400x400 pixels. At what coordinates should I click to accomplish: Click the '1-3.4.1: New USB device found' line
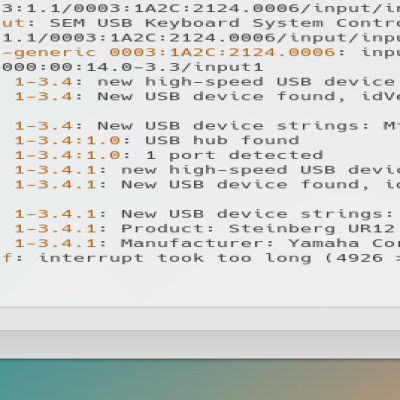[207, 184]
